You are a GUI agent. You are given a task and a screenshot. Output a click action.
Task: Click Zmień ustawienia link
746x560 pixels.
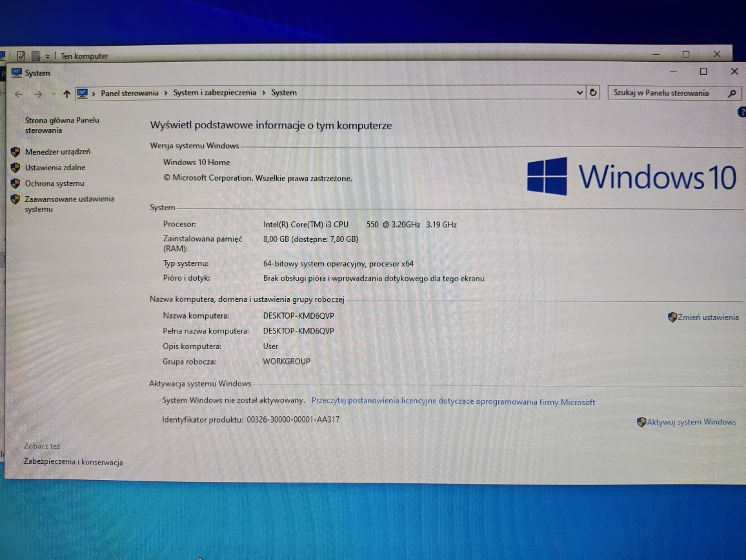[708, 317]
